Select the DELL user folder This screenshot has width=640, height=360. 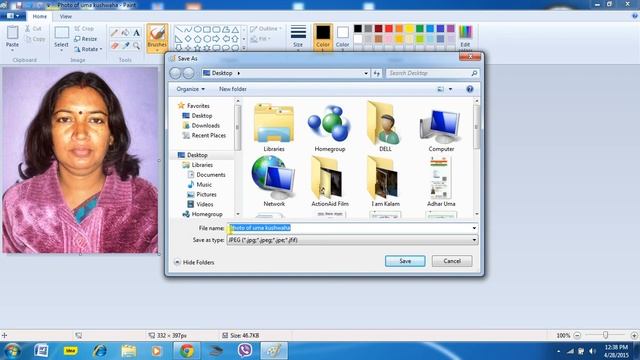(385, 127)
